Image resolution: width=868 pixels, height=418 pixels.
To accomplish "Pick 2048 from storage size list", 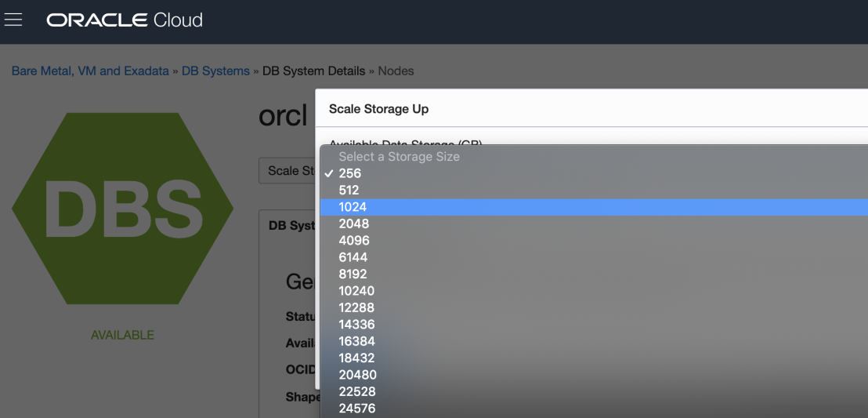I will 353,224.
